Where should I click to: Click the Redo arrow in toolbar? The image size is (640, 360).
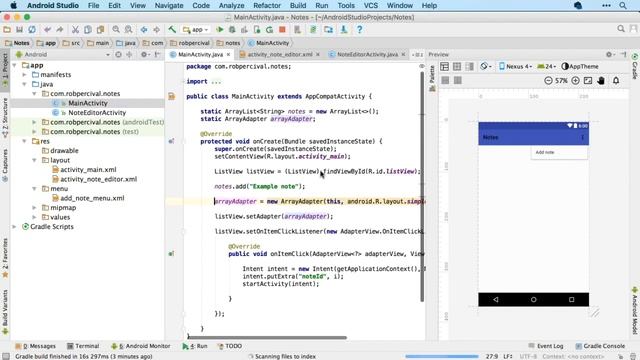(60, 30)
